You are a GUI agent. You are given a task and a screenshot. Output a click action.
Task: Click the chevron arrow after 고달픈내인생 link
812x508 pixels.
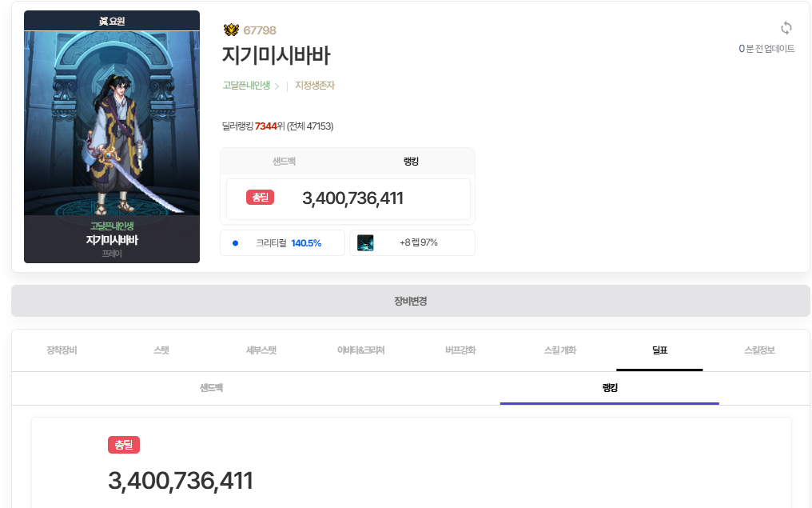pos(277,86)
